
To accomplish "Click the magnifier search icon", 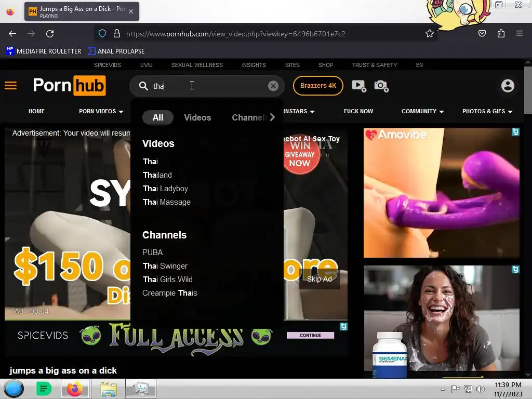I will tap(143, 86).
